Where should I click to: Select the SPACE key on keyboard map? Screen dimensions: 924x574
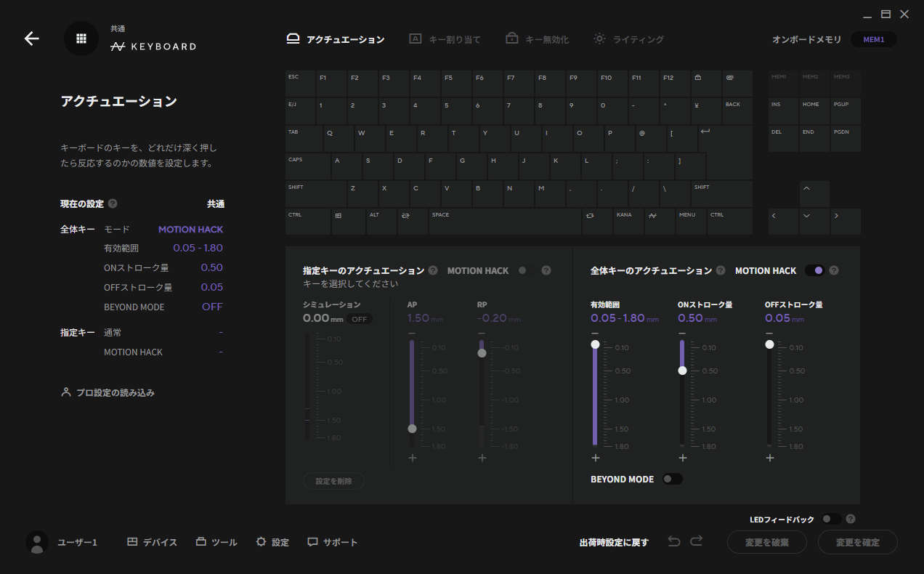coord(505,222)
